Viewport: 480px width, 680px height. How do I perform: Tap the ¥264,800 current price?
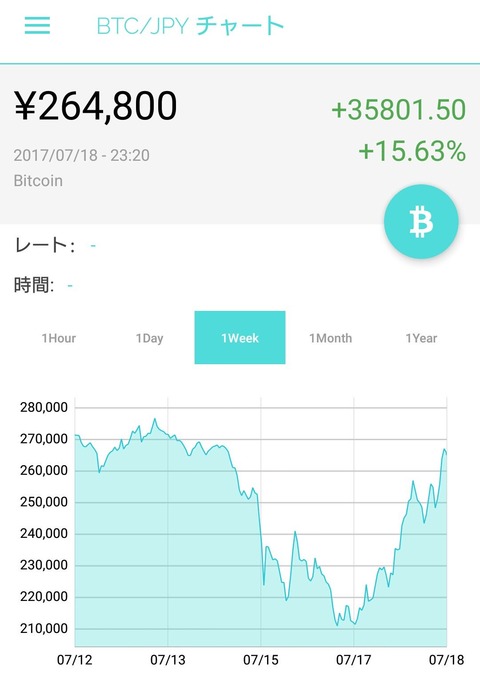pyautogui.click(x=96, y=106)
